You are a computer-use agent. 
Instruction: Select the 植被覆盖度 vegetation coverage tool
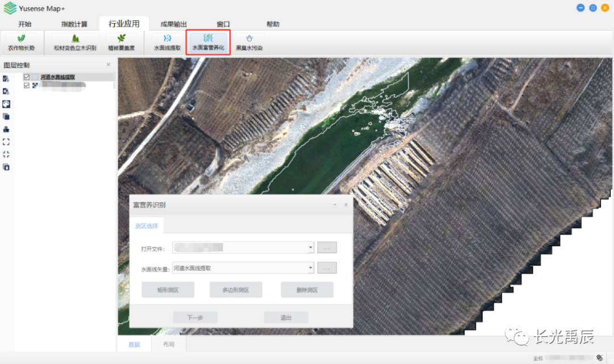coord(122,43)
